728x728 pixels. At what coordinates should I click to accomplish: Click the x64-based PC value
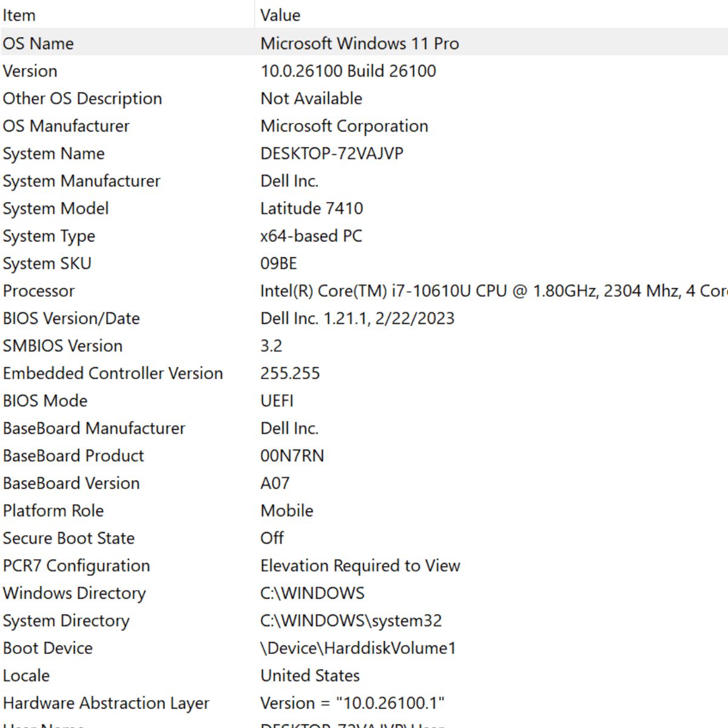[311, 236]
